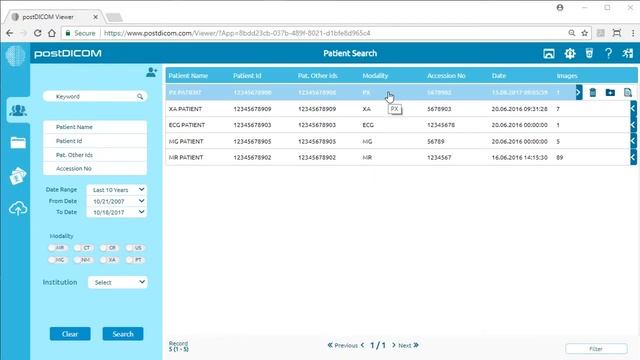Image resolution: width=640 pixels, height=360 pixels.
Task: Go to Next results page
Action: click(x=402, y=345)
